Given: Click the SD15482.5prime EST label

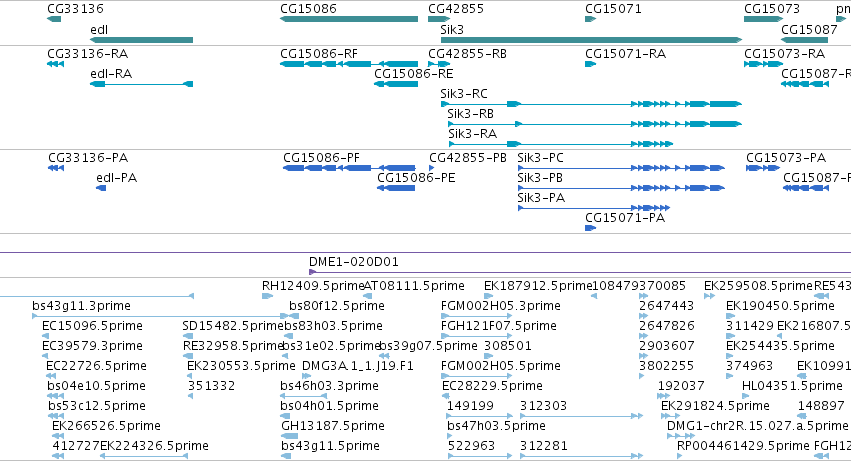Looking at the screenshot, I should coord(233,326).
